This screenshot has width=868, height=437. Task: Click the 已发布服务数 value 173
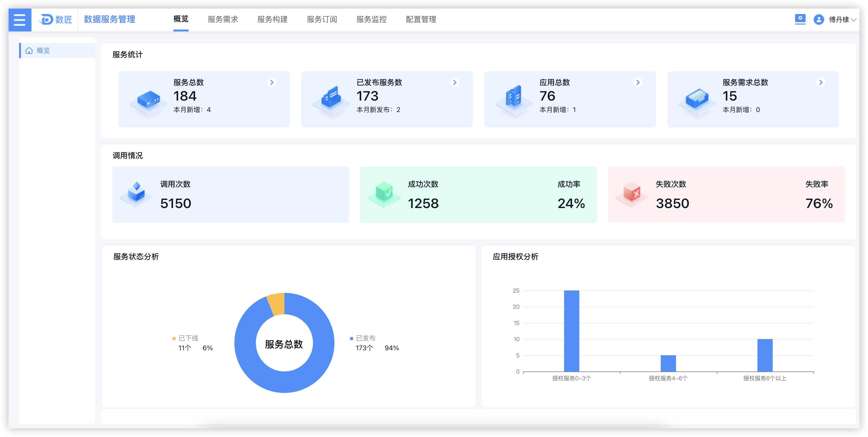coord(367,96)
